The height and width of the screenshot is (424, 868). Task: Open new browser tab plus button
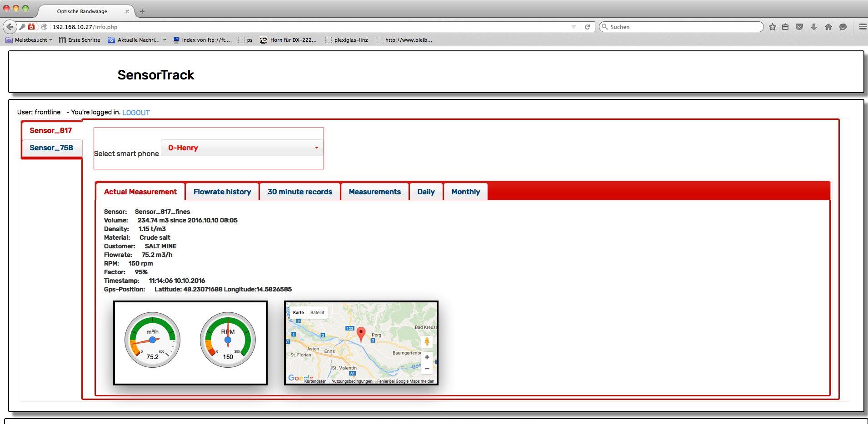(x=142, y=11)
